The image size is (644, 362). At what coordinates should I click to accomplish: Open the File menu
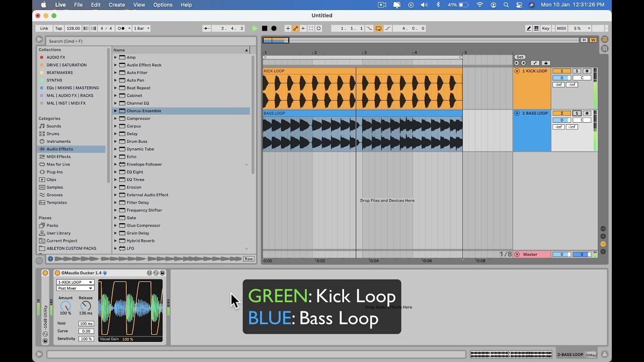(78, 5)
